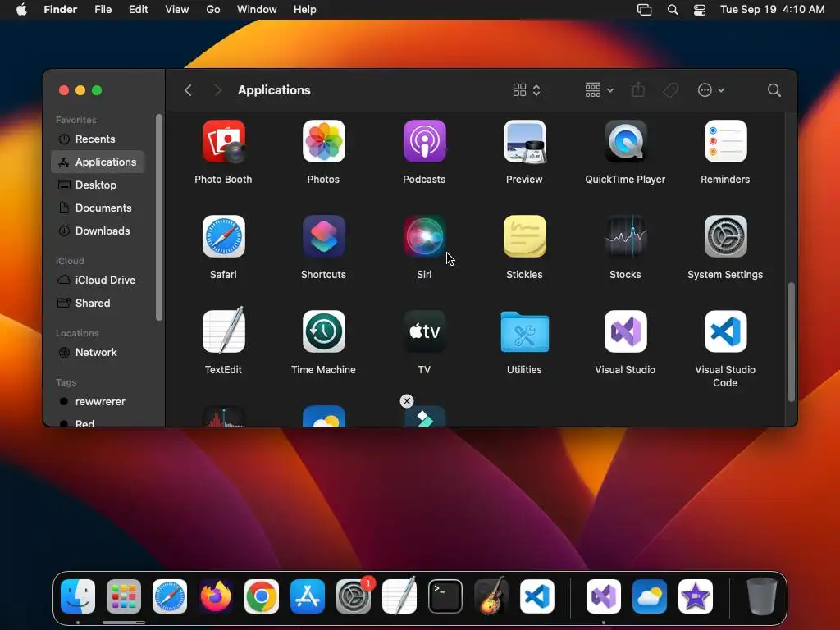Select the Photos app icon
This screenshot has width=840, height=630.
point(323,141)
